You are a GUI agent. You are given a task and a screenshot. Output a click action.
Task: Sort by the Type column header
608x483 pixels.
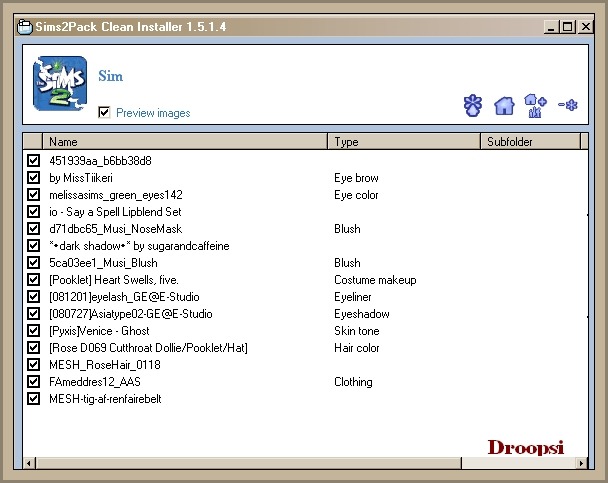point(404,141)
